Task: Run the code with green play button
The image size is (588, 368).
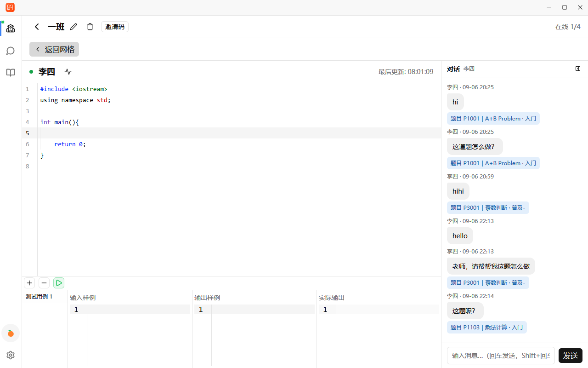Action: (x=59, y=283)
